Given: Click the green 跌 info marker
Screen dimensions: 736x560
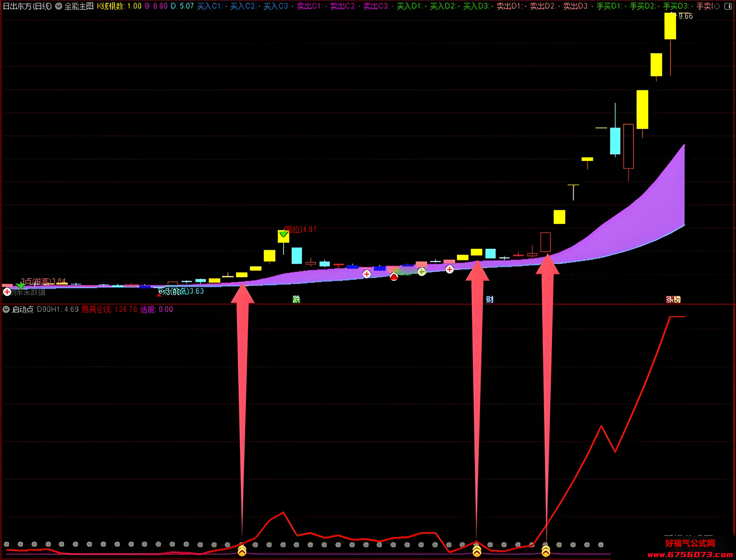Looking at the screenshot, I should pyautogui.click(x=296, y=299).
